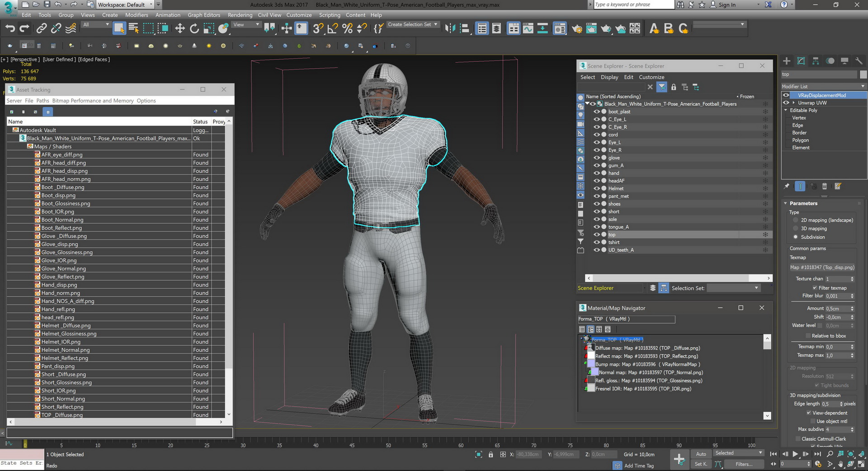Click the lock icon in Scene Explorer toolbar
Viewport: 868px width, 471px height.
pyautogui.click(x=674, y=87)
